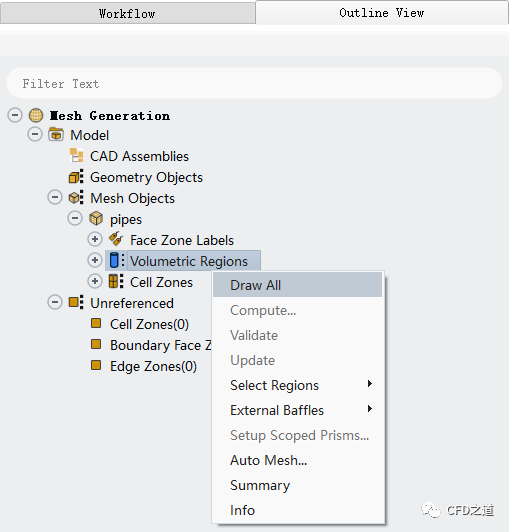Viewport: 509px width, 532px height.
Task: Click the Cell Zones icon
Action: tap(116, 281)
